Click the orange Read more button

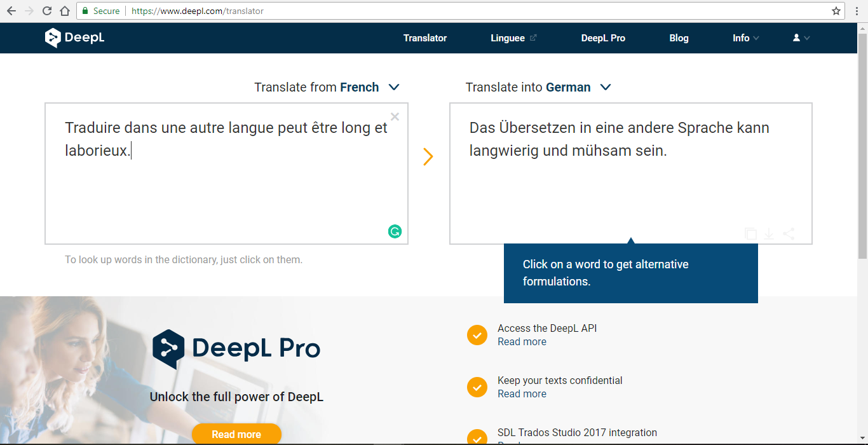236,434
